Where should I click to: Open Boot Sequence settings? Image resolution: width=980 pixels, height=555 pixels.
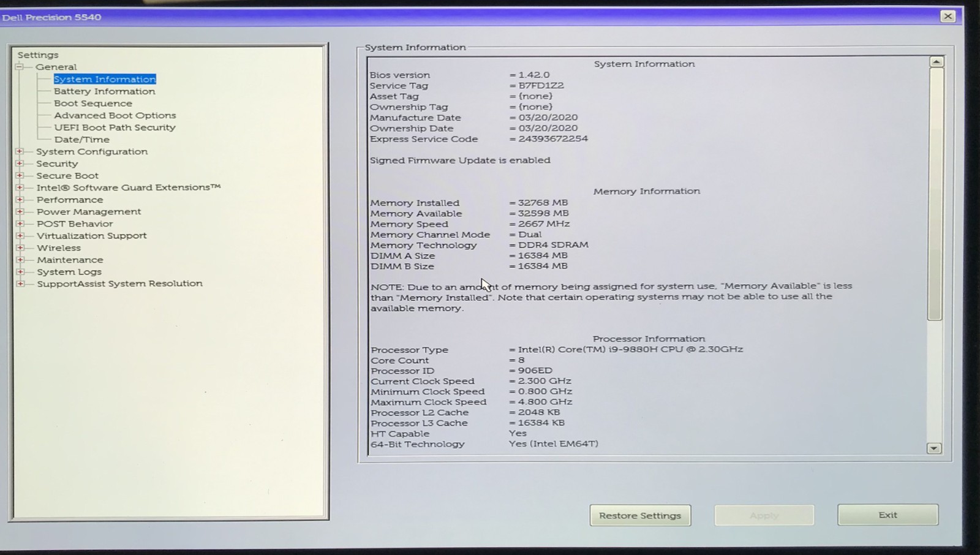(x=93, y=104)
